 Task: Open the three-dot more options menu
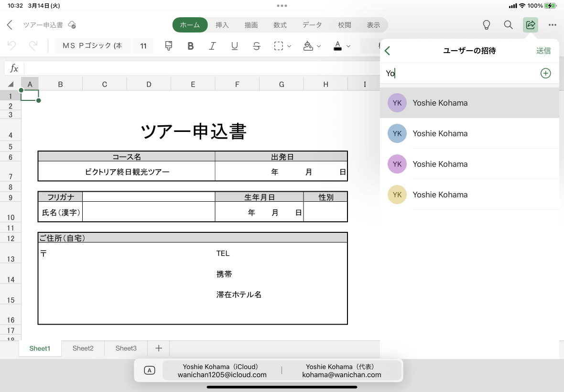click(x=553, y=25)
